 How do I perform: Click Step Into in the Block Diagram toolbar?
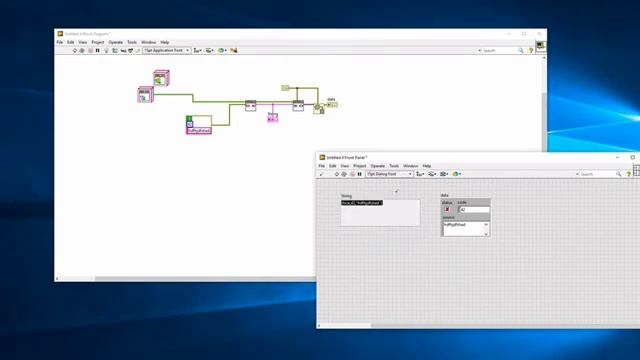click(123, 51)
